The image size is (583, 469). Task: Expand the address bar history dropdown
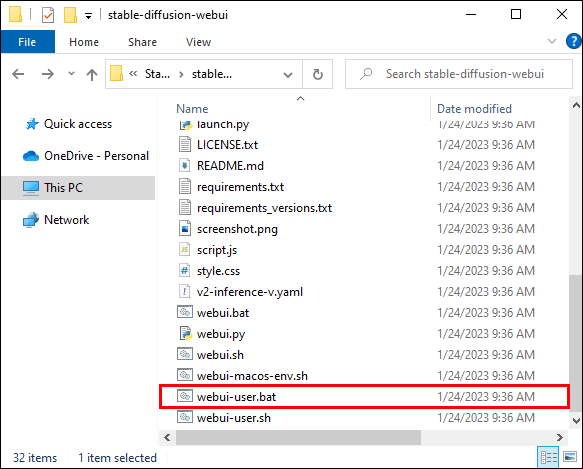click(287, 75)
